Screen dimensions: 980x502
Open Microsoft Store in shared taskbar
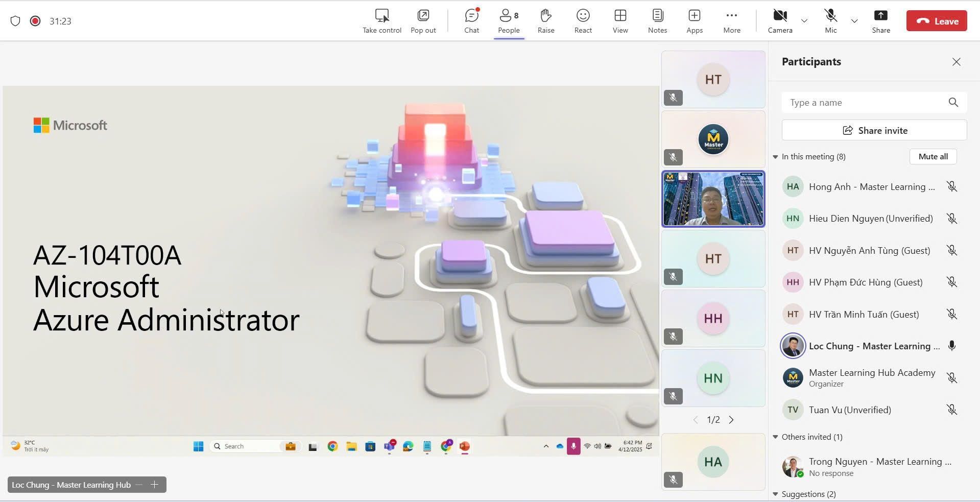(370, 446)
